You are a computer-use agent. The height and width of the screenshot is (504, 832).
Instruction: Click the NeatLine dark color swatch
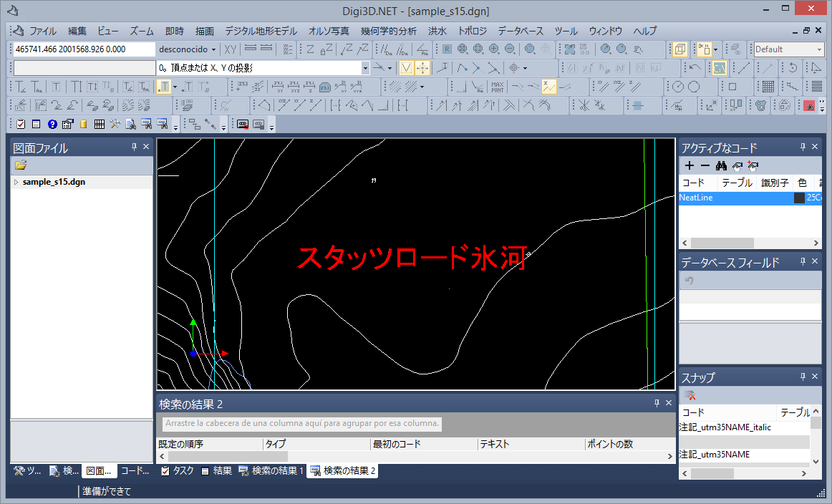tap(799, 198)
